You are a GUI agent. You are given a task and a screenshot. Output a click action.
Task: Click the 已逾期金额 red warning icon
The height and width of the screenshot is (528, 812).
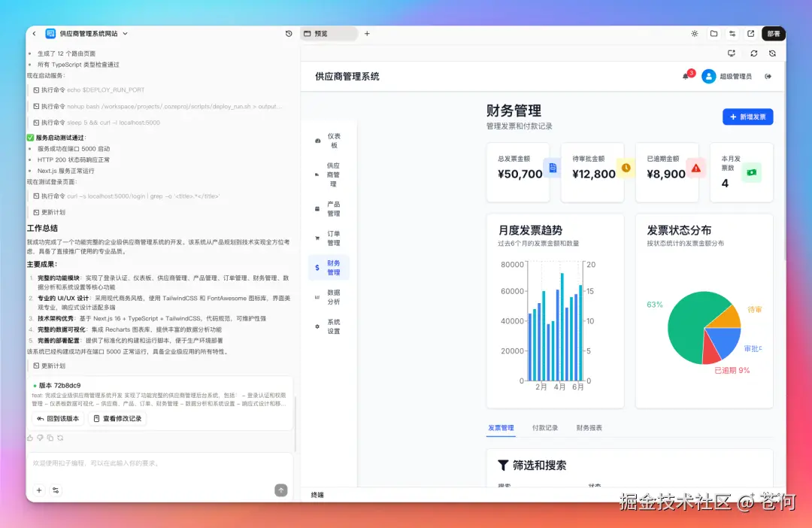pos(696,168)
